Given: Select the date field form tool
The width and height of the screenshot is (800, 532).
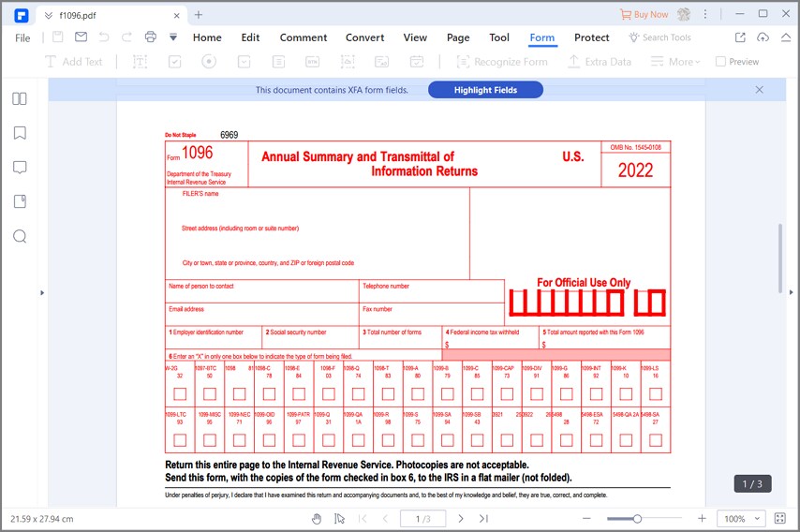Looking at the screenshot, I should pos(417,62).
